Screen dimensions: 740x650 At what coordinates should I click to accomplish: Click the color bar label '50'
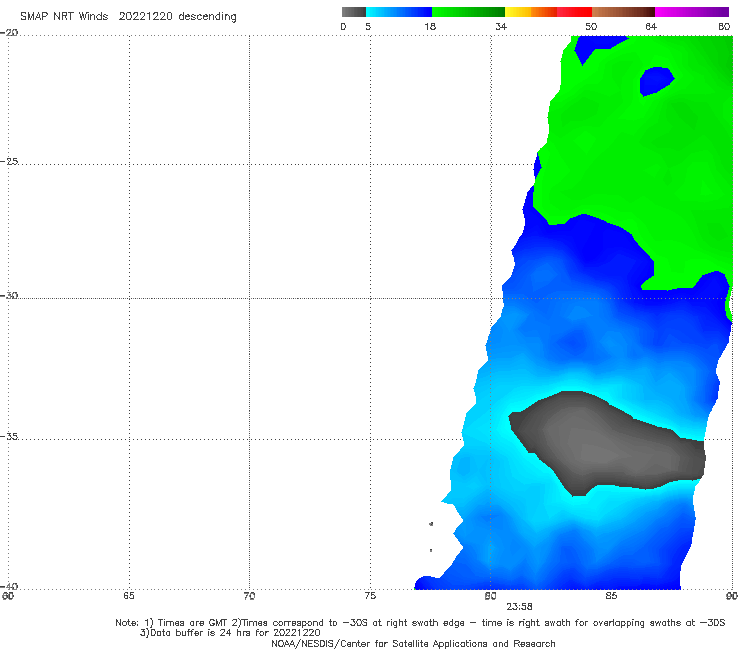coord(591,27)
